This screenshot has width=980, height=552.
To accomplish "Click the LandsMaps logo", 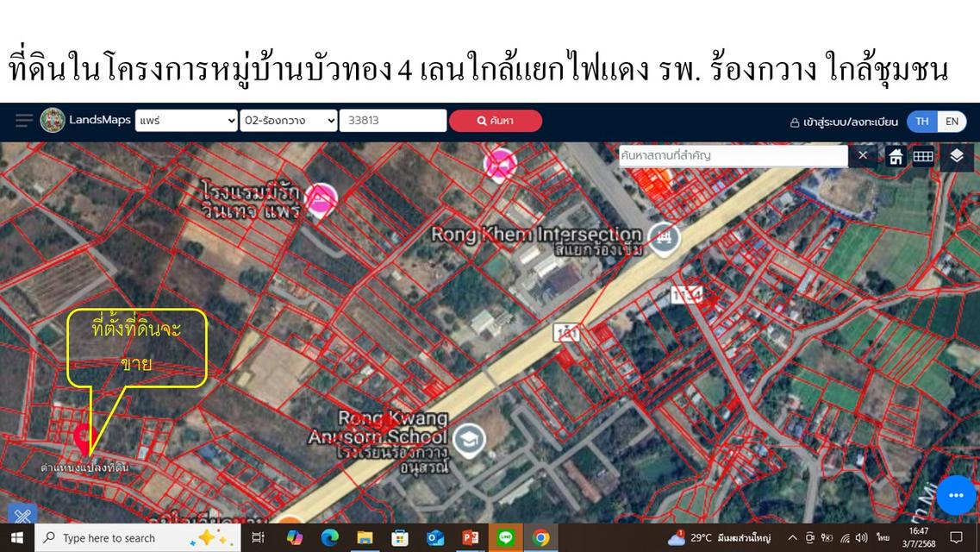I will pos(53,121).
